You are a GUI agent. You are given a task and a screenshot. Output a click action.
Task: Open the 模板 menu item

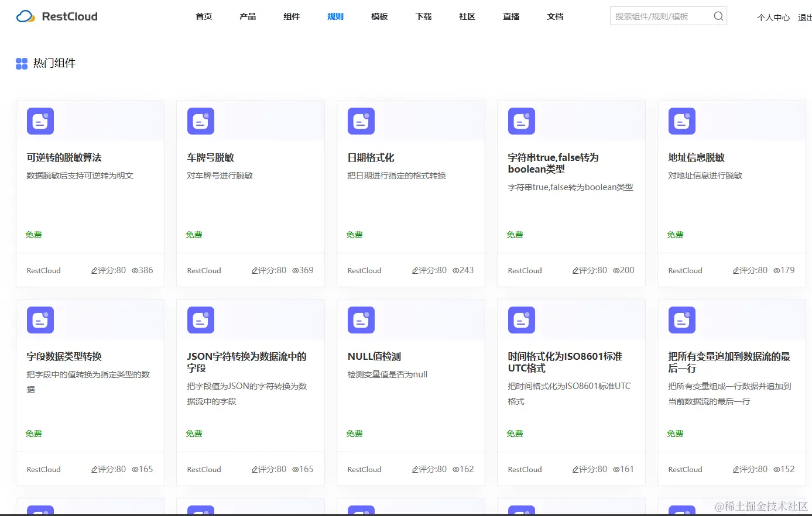[379, 16]
